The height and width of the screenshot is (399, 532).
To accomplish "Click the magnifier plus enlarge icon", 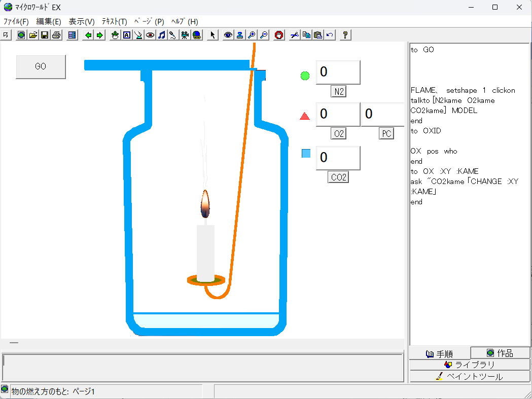I will coord(252,35).
